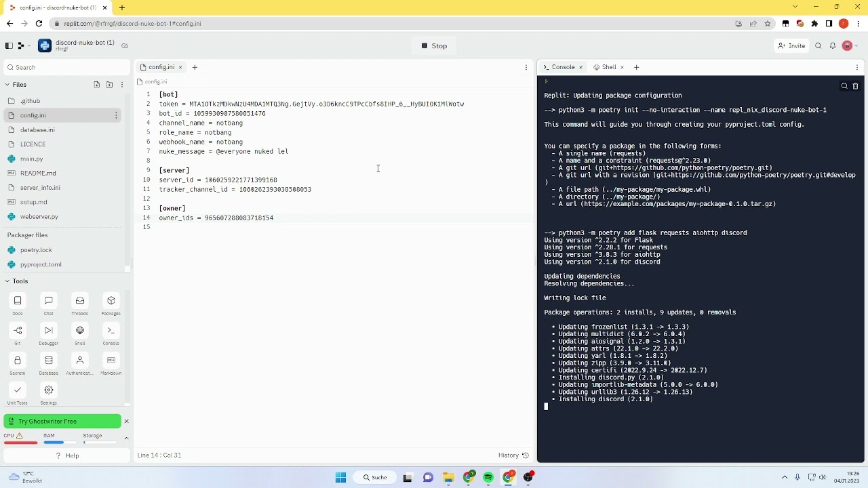Open config.ini row options menu
The width and height of the screenshot is (868, 488).
click(x=116, y=115)
